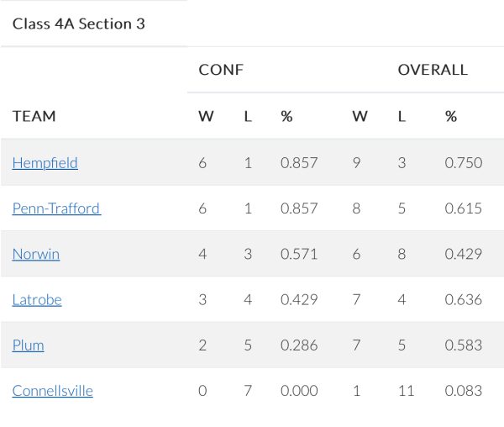The width and height of the screenshot is (504, 427).
Task: Open the Penn-Trafford team link
Action: coord(56,208)
